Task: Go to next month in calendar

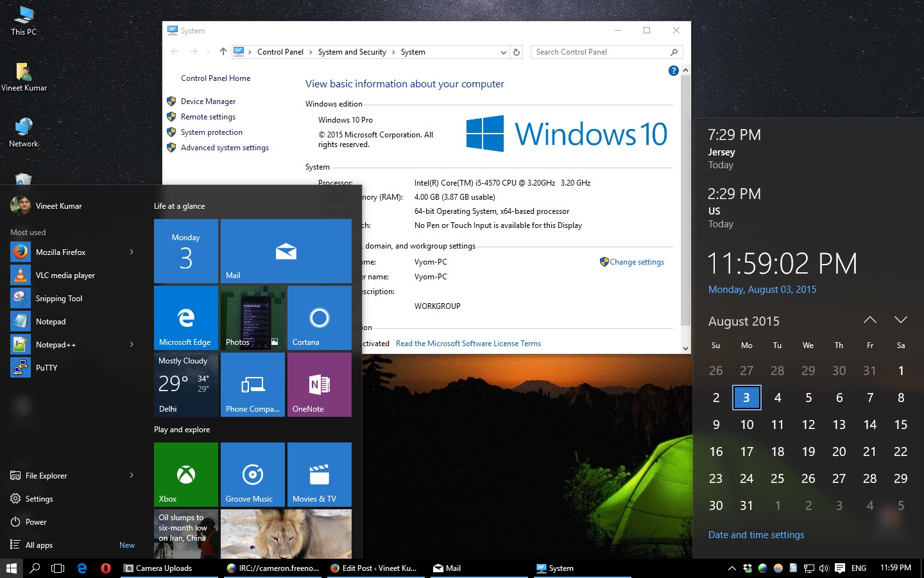Action: pyautogui.click(x=901, y=320)
